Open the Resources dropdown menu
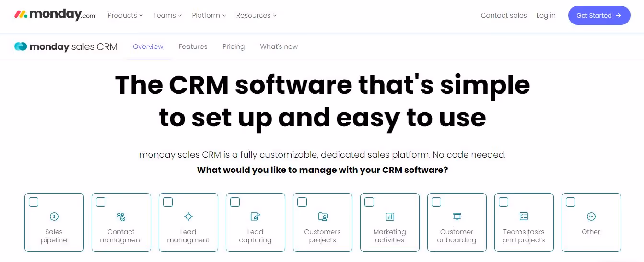 [x=257, y=15]
